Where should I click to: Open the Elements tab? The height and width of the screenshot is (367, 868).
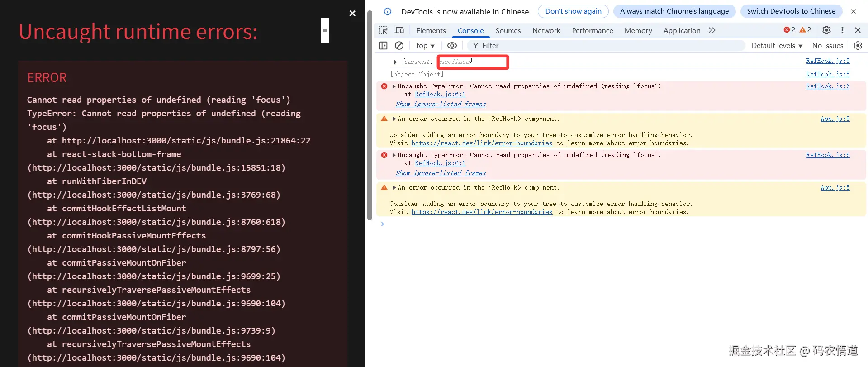431,30
